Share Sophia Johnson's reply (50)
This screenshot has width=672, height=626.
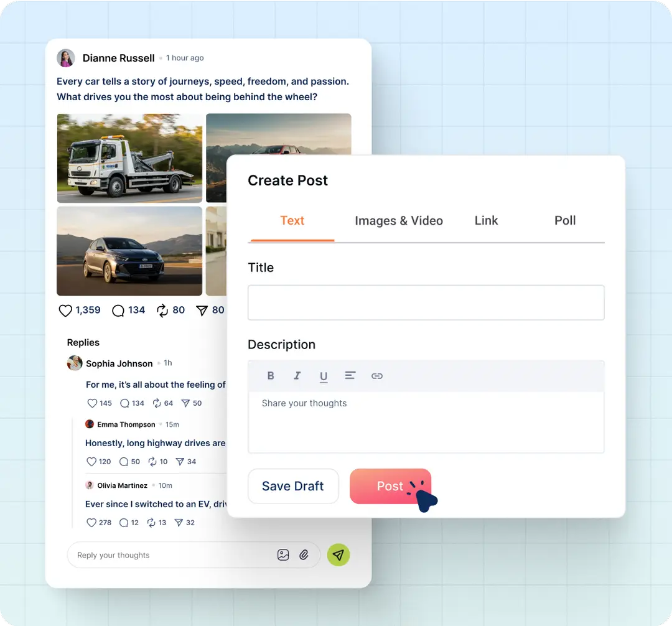click(185, 403)
